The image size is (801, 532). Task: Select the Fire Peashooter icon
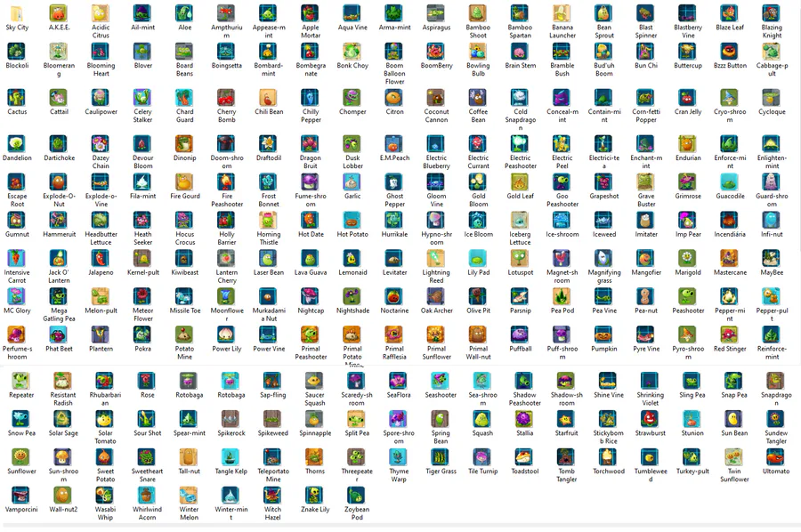(x=226, y=181)
